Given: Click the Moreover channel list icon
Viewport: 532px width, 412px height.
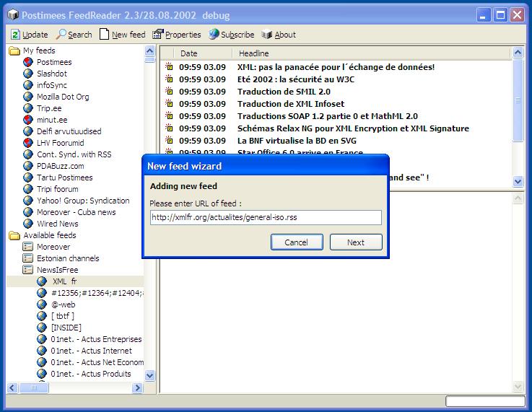Looking at the screenshot, I should click(x=28, y=247).
